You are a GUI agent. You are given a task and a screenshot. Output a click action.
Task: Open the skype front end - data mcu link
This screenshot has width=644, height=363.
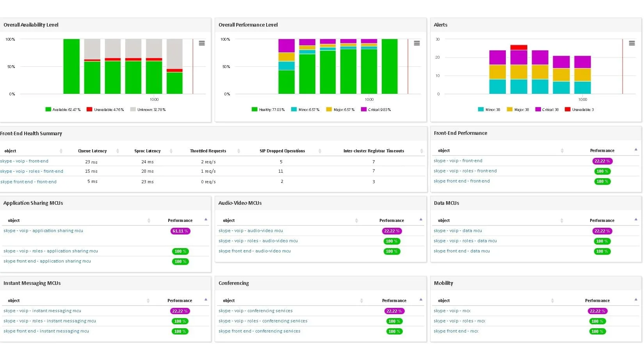pos(462,251)
